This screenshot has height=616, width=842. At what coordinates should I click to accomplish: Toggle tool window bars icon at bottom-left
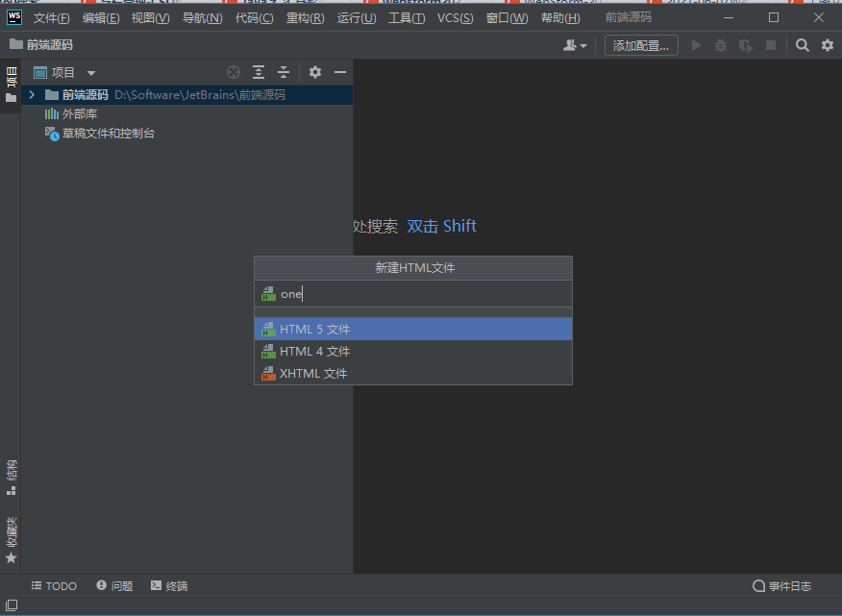pos(12,605)
